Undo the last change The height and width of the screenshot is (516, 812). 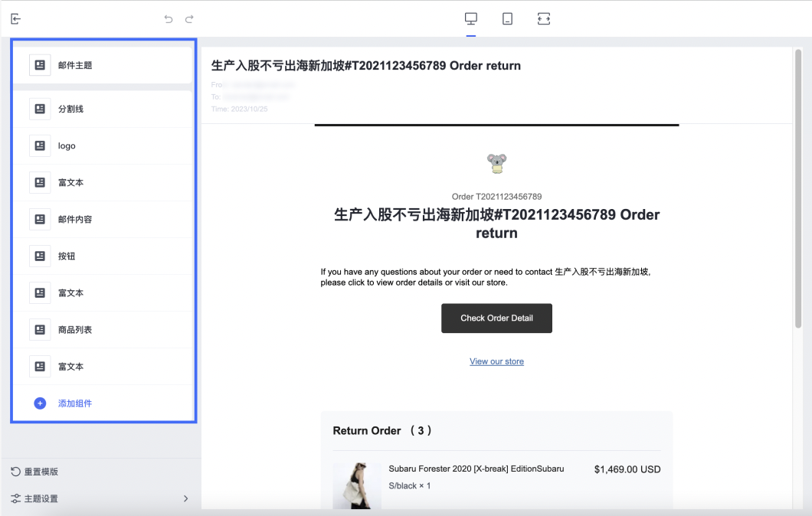tap(169, 19)
